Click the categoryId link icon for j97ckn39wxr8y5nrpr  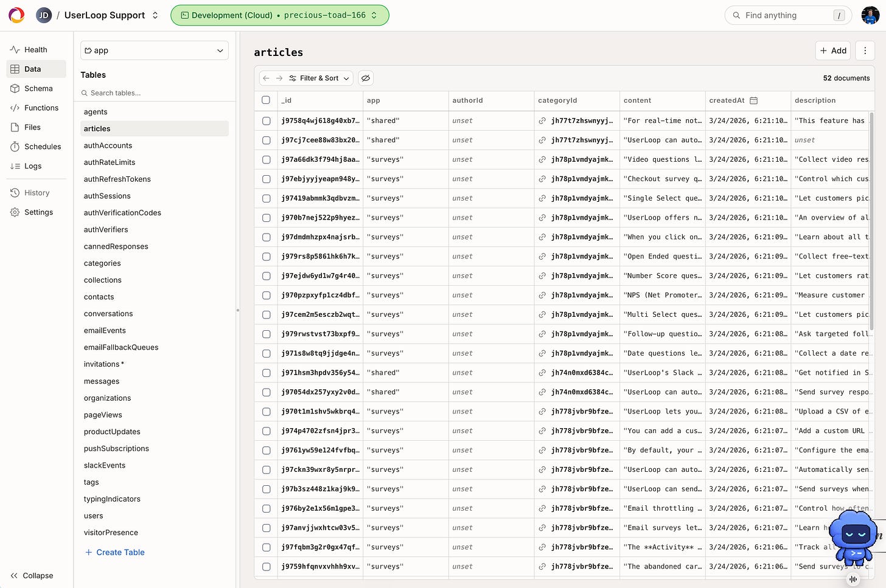click(x=542, y=470)
